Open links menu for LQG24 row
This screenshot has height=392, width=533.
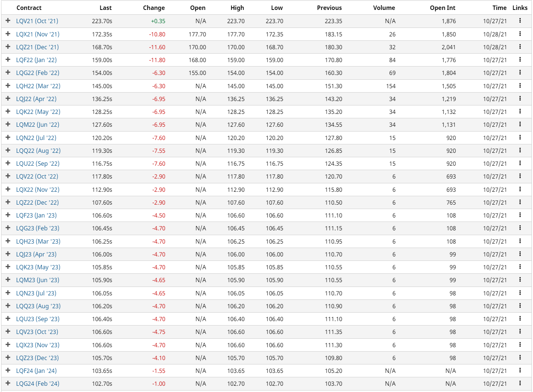coord(520,383)
